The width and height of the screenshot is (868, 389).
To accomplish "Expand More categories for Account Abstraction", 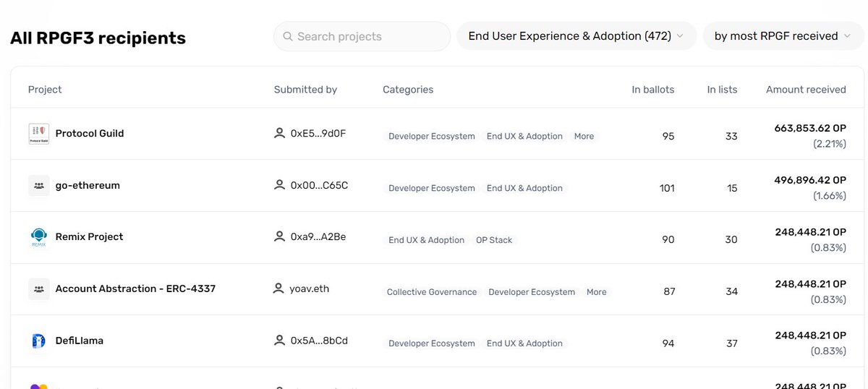I will [x=597, y=292].
